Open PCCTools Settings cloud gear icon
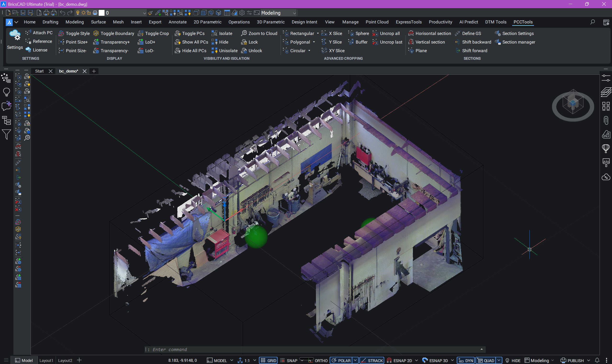This screenshot has width=612, height=364. (x=15, y=35)
